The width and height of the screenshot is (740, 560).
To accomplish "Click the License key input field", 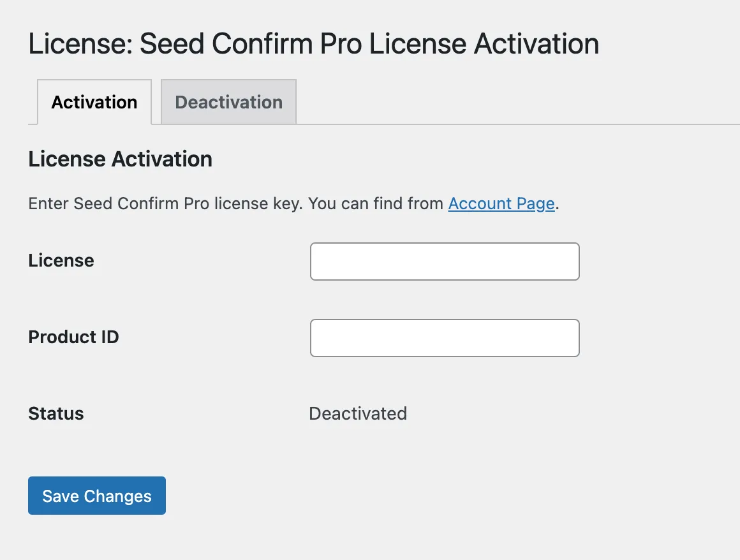I will coord(445,262).
